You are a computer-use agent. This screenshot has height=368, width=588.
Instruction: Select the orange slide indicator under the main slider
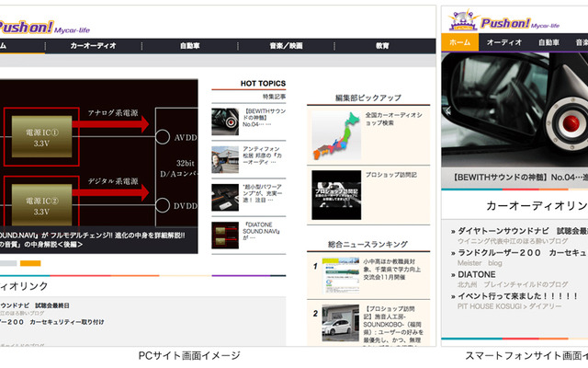pyautogui.click(x=30, y=263)
